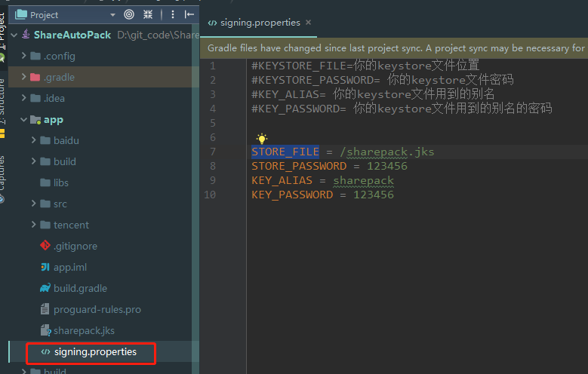
Task: Close the signing.properties tab
Action: (x=308, y=23)
